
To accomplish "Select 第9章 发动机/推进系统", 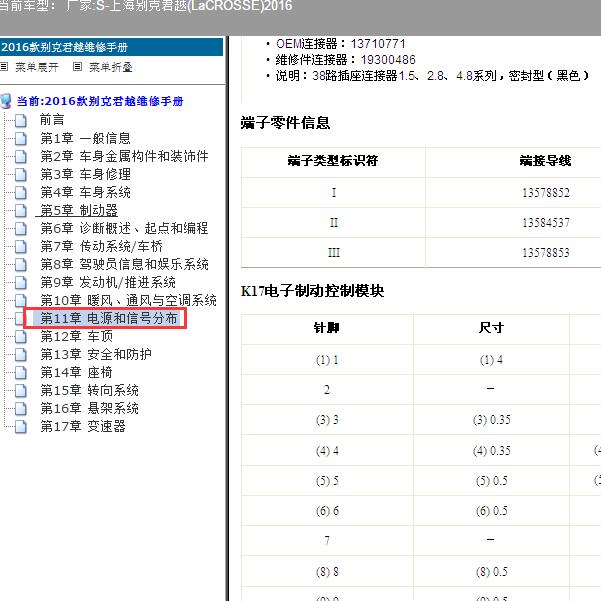I will click(108, 282).
